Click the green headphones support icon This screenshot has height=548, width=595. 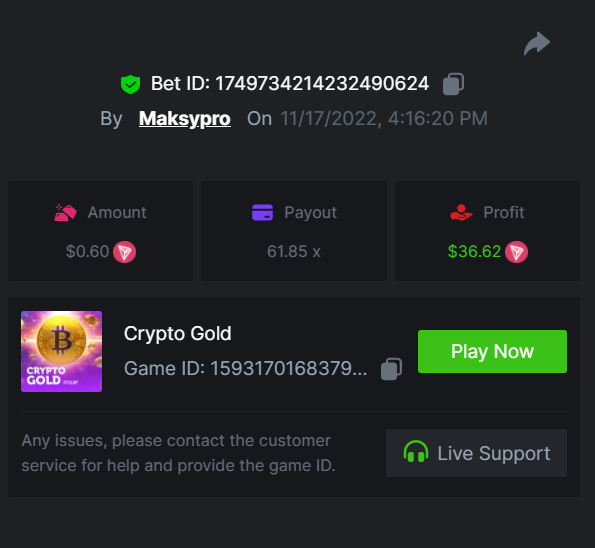coord(416,452)
